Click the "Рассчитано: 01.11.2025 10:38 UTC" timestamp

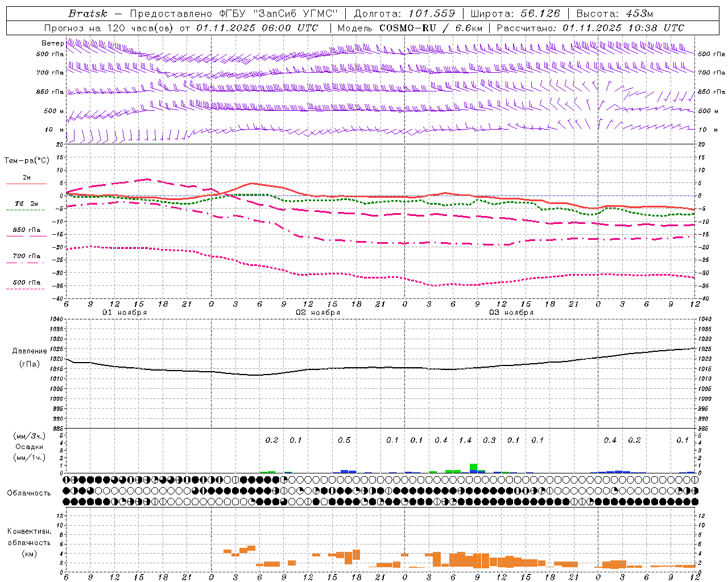pos(590,28)
